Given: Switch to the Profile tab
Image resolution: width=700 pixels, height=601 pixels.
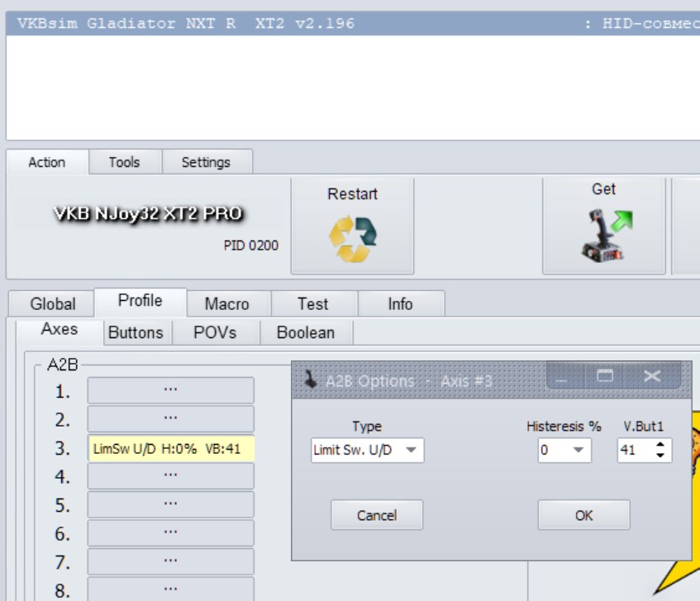Looking at the screenshot, I should coord(140,301).
